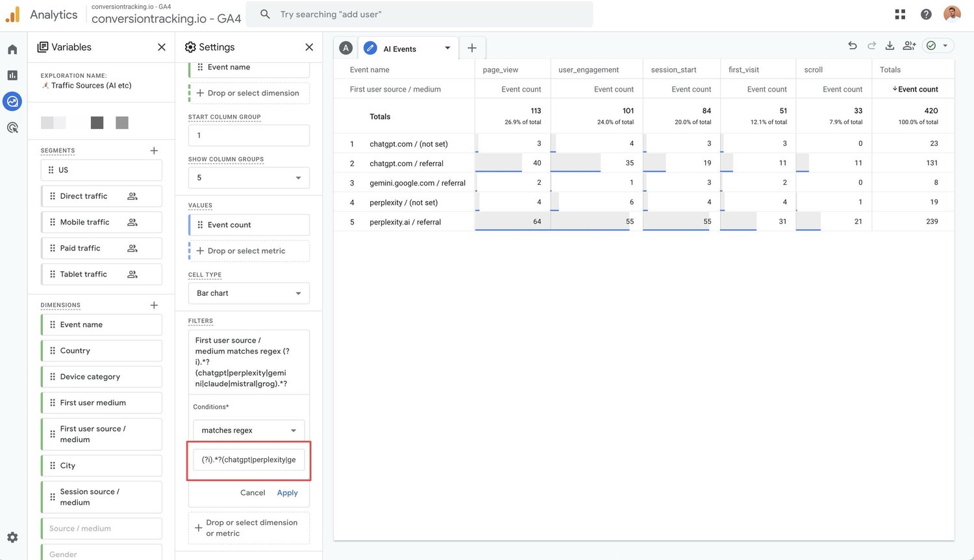Expand the data status dropdown arrow
This screenshot has width=974, height=560.
945,45
